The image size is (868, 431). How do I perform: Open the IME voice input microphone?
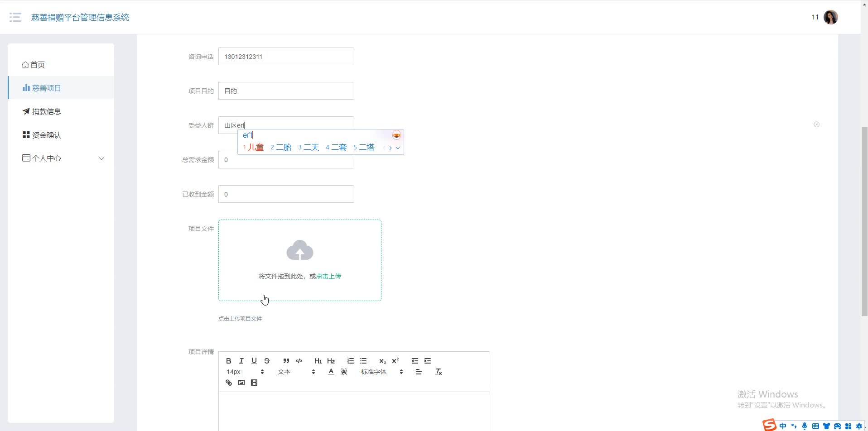click(x=805, y=426)
